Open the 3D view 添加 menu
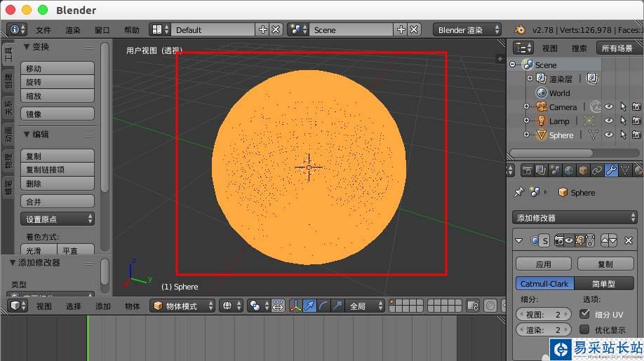Image resolution: width=644 pixels, height=361 pixels. (x=103, y=306)
